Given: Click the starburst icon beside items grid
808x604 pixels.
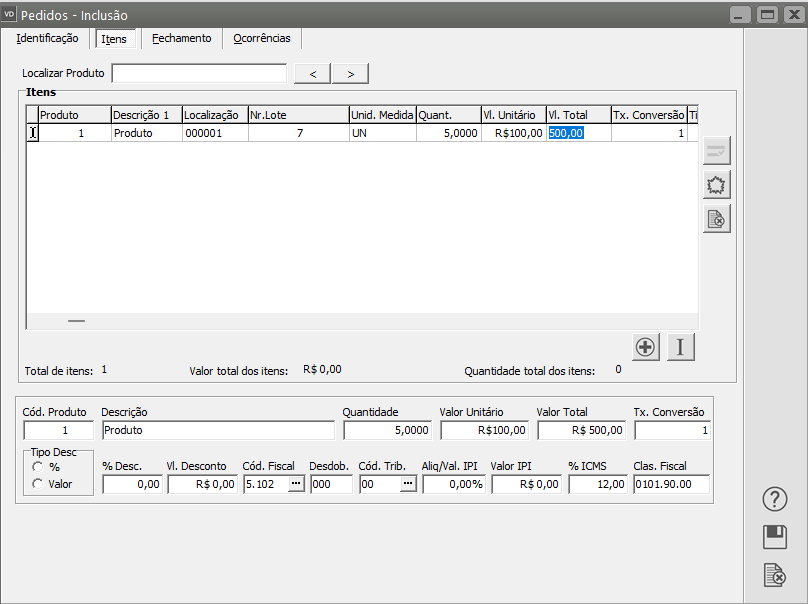Looking at the screenshot, I should pyautogui.click(x=717, y=185).
